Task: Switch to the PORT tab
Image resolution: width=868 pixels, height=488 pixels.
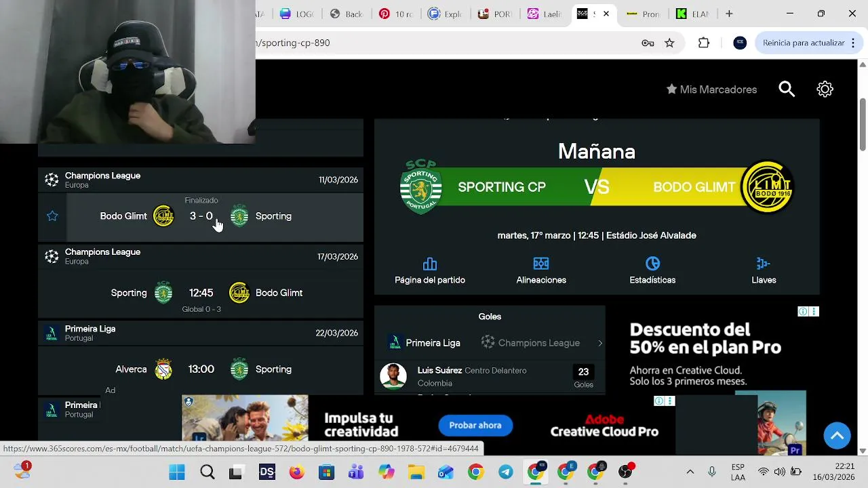Action: coord(494,14)
